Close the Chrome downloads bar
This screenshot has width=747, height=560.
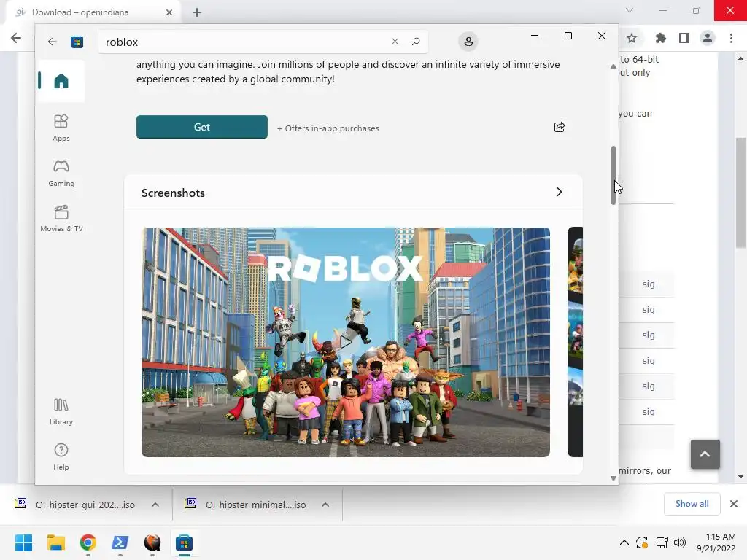734,504
